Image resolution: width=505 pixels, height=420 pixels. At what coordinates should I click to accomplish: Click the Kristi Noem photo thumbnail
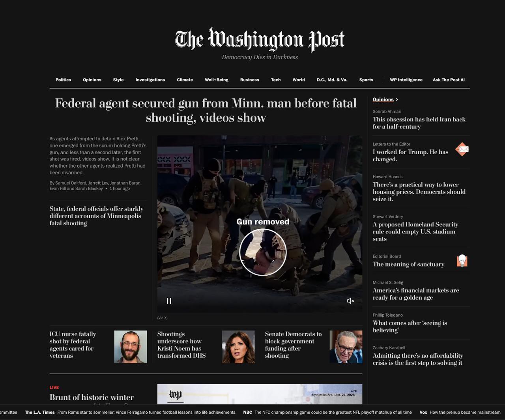tap(238, 347)
